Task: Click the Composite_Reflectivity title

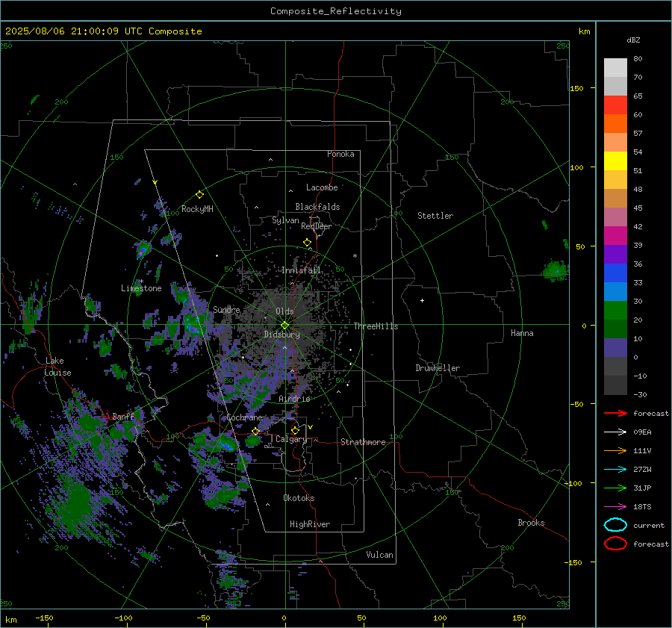Action: coord(336,11)
